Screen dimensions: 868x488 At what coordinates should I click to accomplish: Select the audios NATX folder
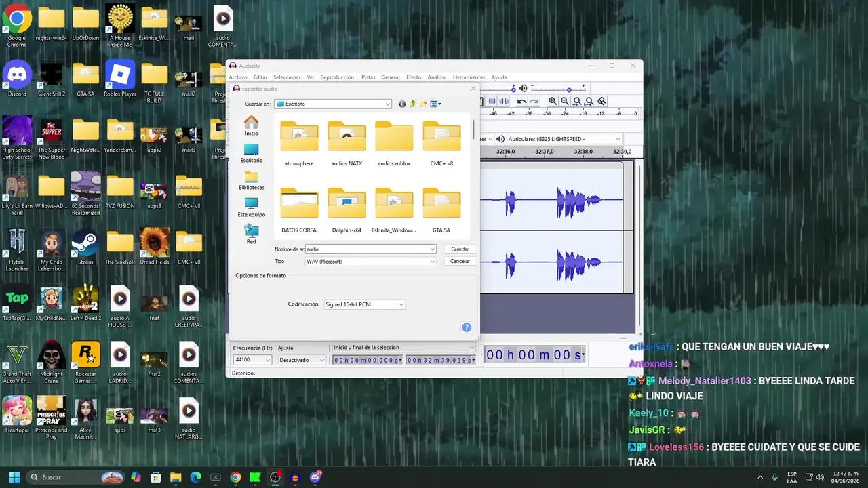[x=347, y=144]
